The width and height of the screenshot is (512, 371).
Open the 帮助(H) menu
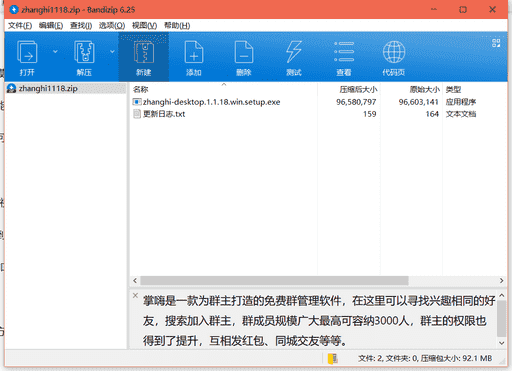[177, 26]
